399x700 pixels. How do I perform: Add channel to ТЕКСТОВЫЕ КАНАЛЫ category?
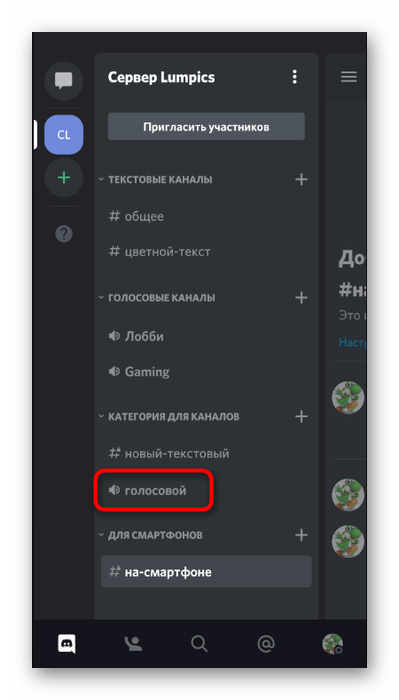[x=301, y=179]
